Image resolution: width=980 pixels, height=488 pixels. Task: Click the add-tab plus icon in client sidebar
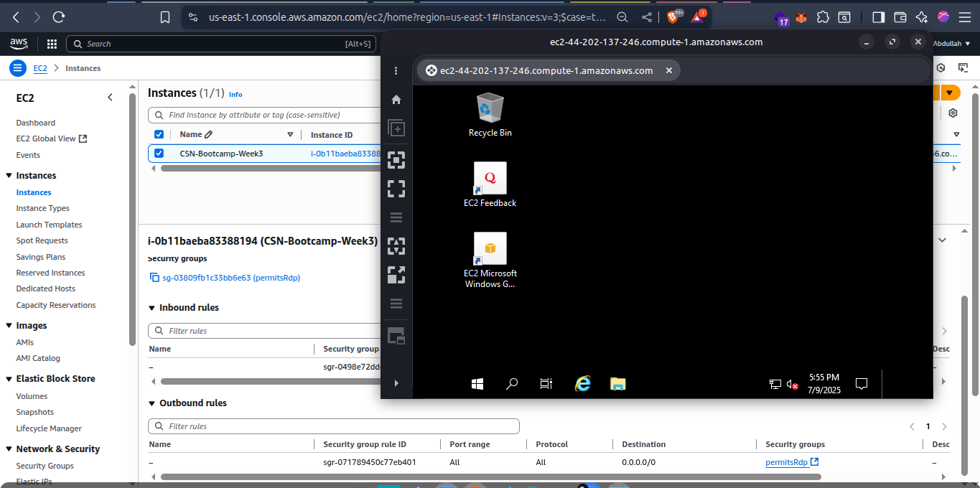396,128
